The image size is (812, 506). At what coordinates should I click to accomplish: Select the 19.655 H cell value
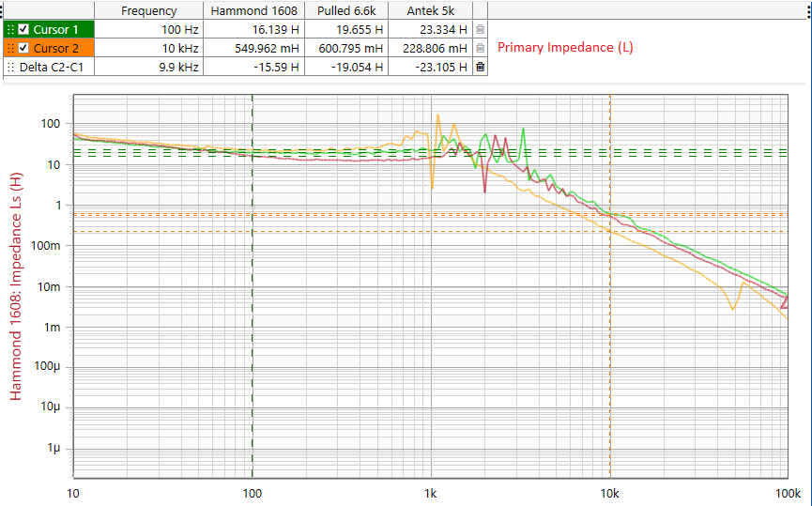[346, 29]
